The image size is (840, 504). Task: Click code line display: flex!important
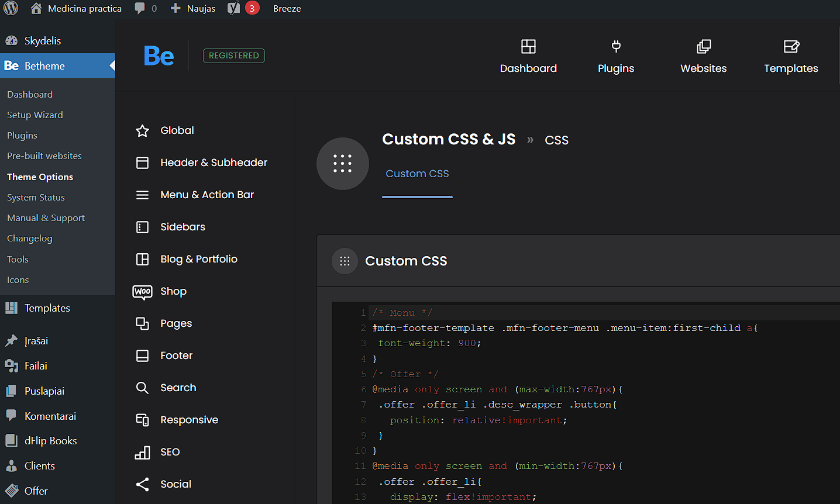pyautogui.click(x=463, y=497)
